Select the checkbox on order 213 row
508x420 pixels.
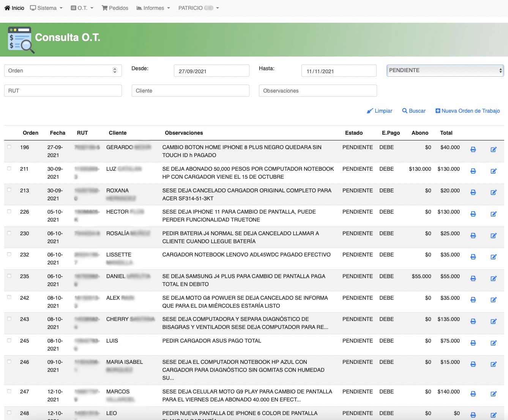click(9, 190)
